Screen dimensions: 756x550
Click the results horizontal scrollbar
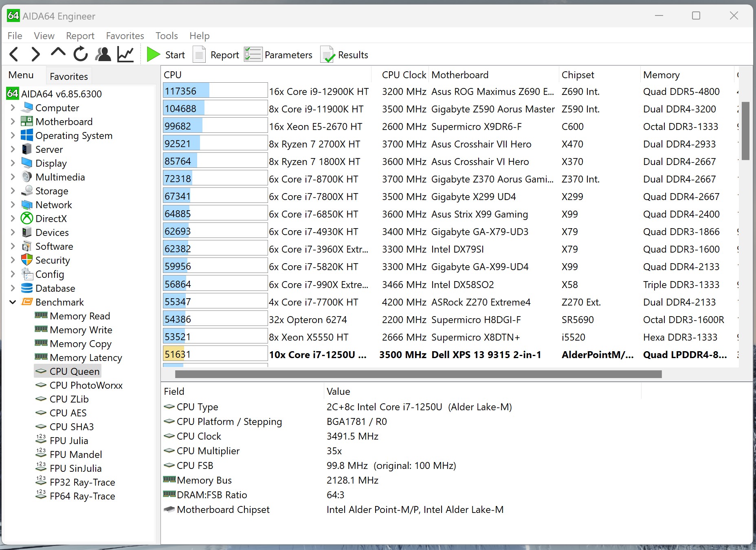coord(418,374)
